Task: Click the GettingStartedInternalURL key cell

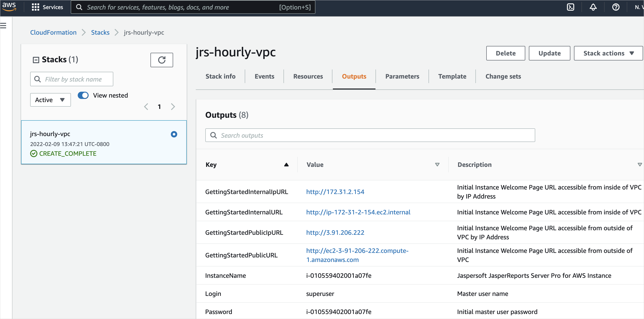Action: pyautogui.click(x=244, y=212)
